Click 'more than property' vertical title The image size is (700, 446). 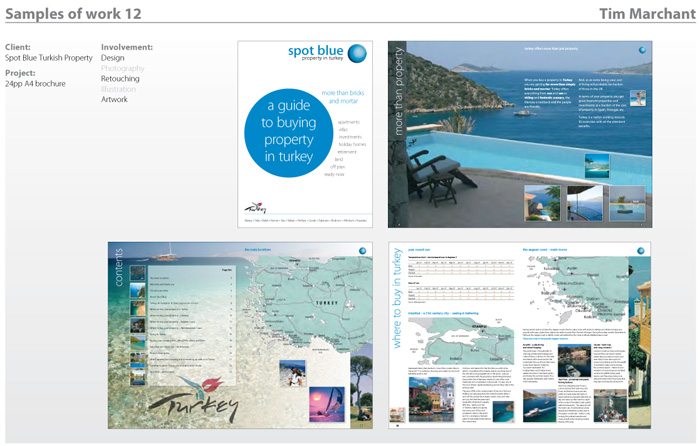(398, 92)
